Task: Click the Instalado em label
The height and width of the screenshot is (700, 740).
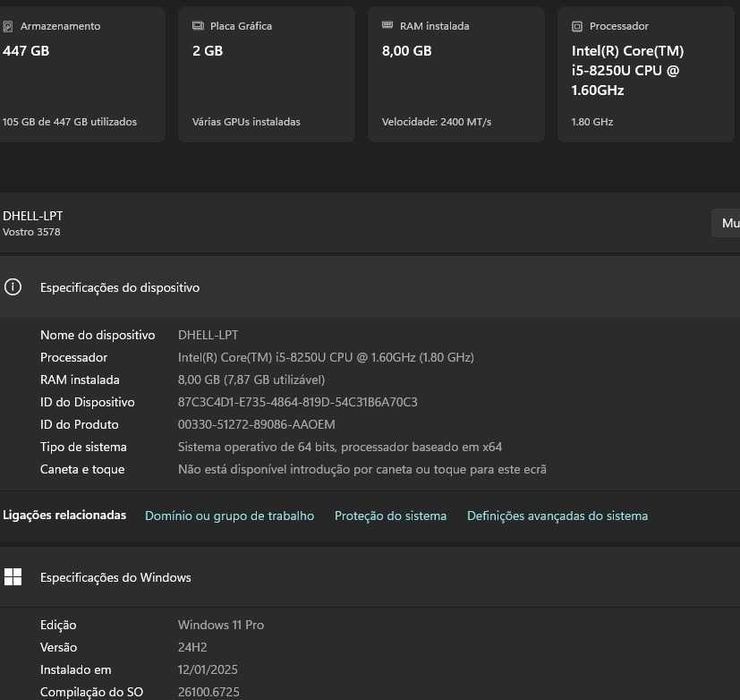Action: click(x=76, y=670)
